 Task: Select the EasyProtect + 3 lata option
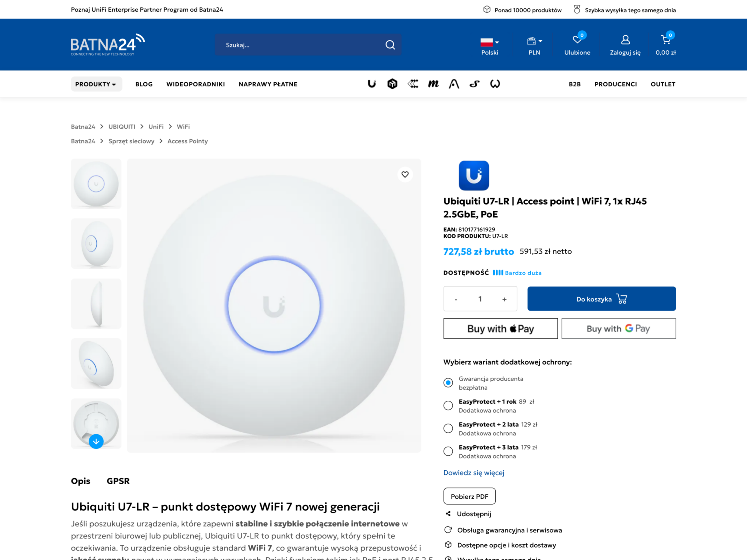pyautogui.click(x=448, y=451)
